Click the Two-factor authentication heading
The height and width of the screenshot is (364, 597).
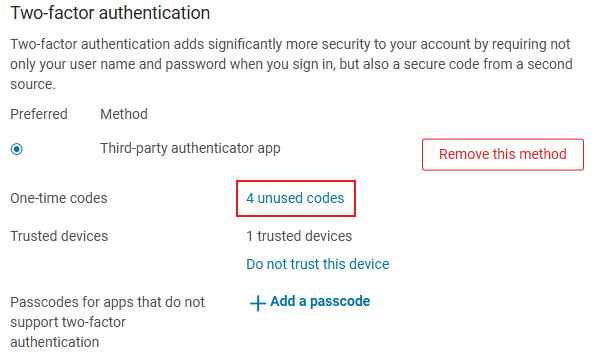(110, 13)
